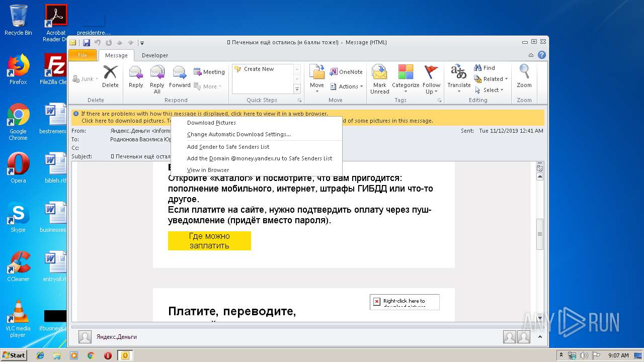The height and width of the screenshot is (362, 644).
Task: Open the File tab
Action: tap(83, 55)
